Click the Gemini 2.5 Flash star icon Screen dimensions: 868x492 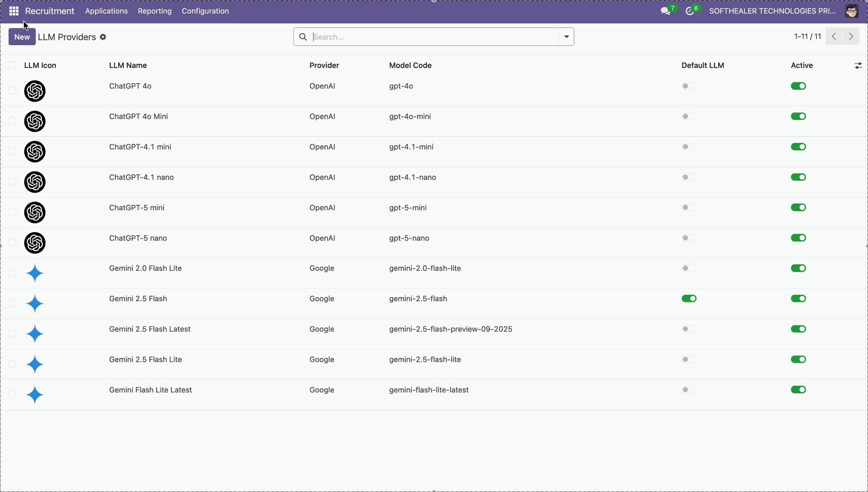pyautogui.click(x=35, y=304)
